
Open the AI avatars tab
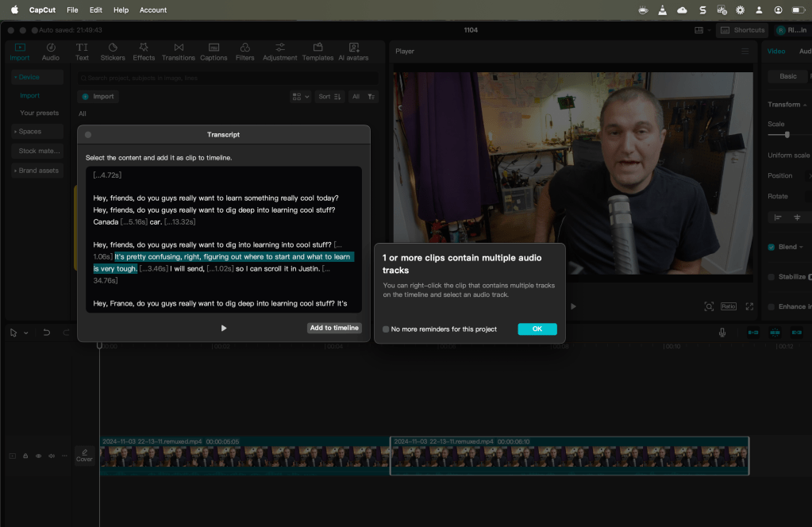tap(353, 52)
